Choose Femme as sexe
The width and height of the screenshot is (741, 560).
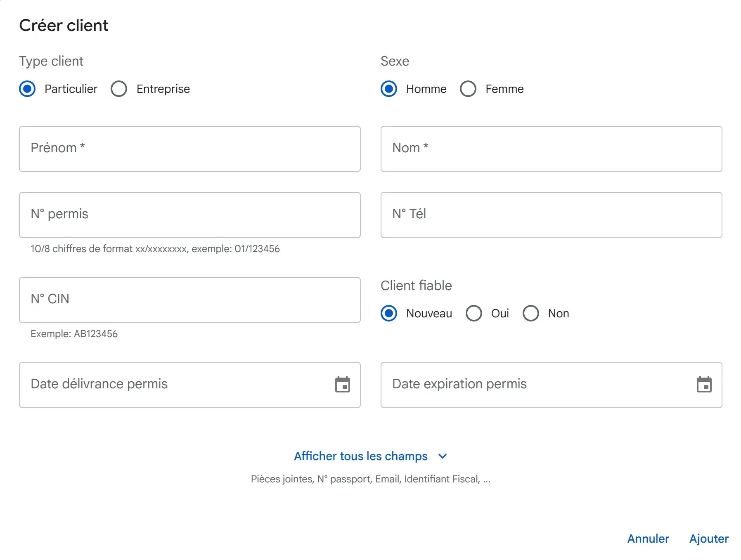click(468, 89)
